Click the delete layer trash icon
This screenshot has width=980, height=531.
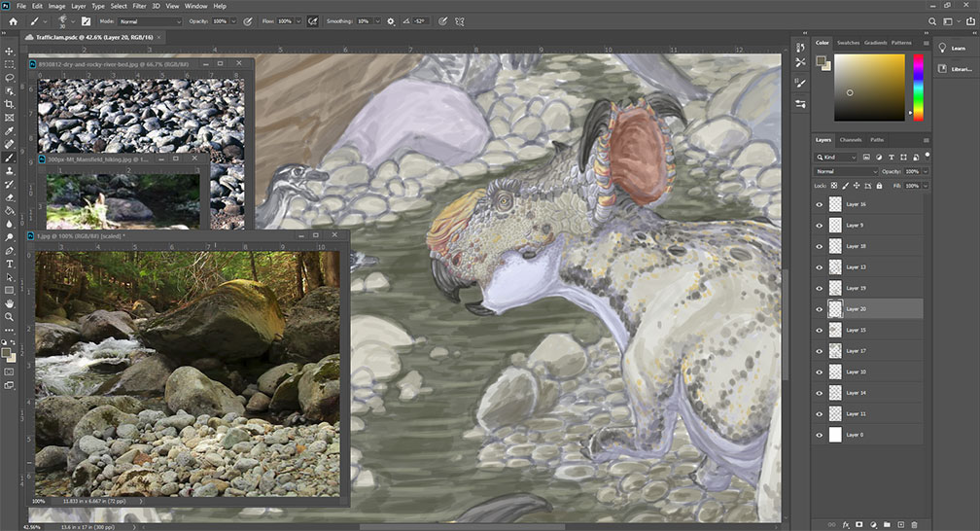click(915, 524)
